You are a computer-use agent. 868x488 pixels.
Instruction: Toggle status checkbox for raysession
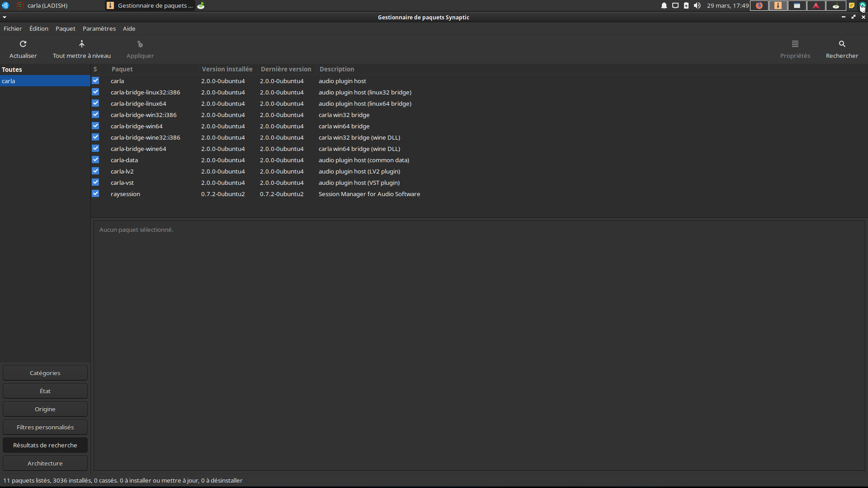pos(95,193)
